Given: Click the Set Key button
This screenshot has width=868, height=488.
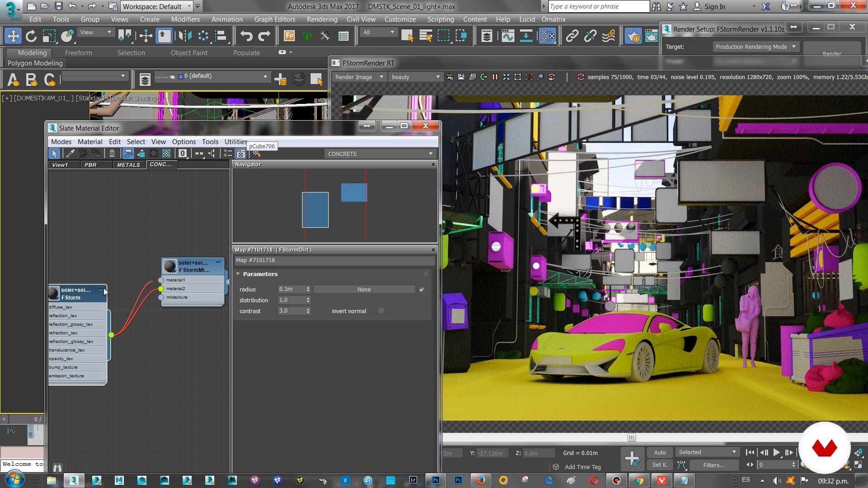Looking at the screenshot, I should (x=660, y=465).
